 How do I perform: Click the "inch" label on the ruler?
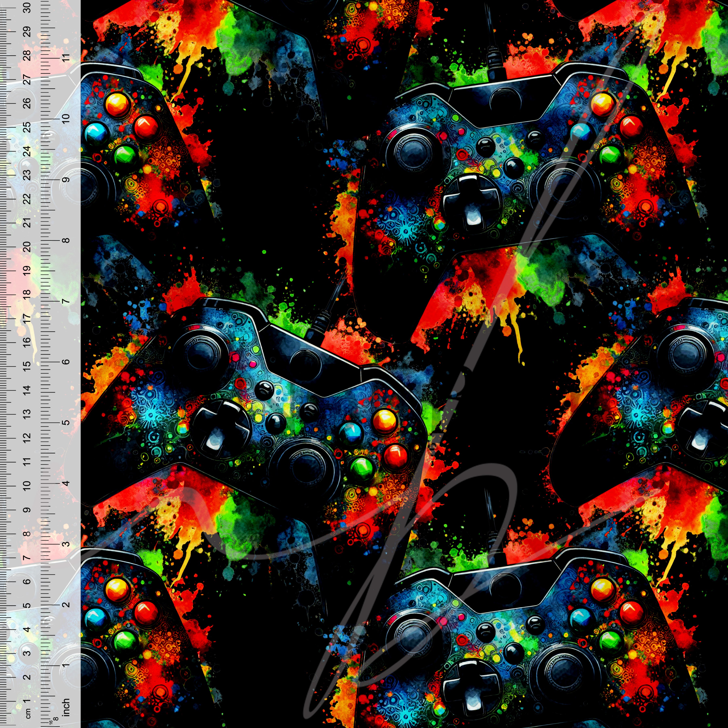click(66, 707)
